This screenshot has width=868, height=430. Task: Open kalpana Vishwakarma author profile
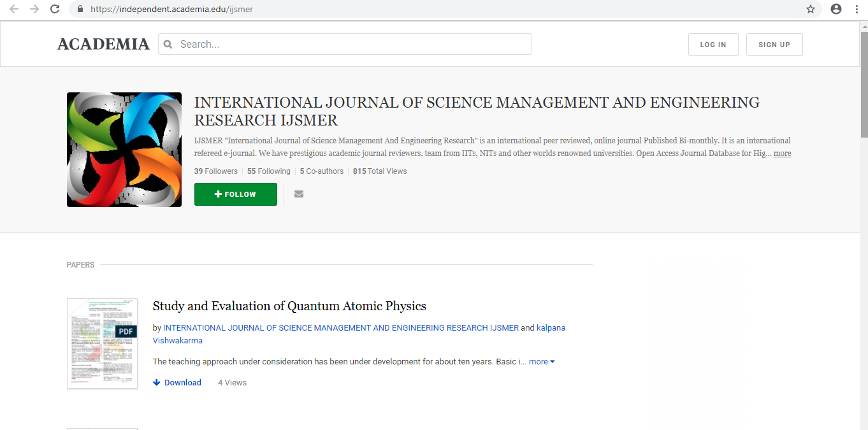(x=551, y=328)
